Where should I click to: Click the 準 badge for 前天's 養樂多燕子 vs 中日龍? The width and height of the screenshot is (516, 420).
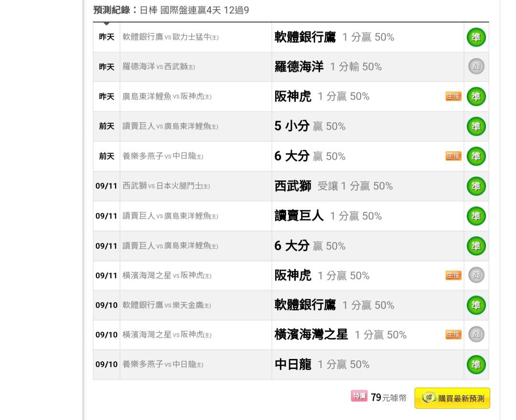(x=476, y=156)
